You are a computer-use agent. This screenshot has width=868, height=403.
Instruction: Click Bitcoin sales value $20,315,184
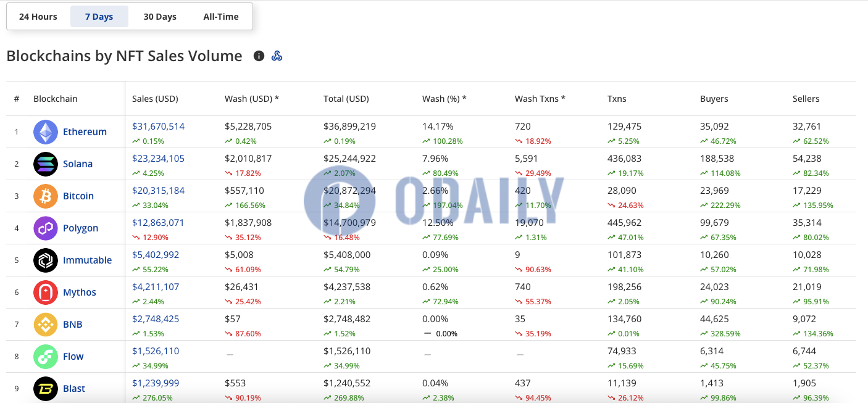click(158, 191)
